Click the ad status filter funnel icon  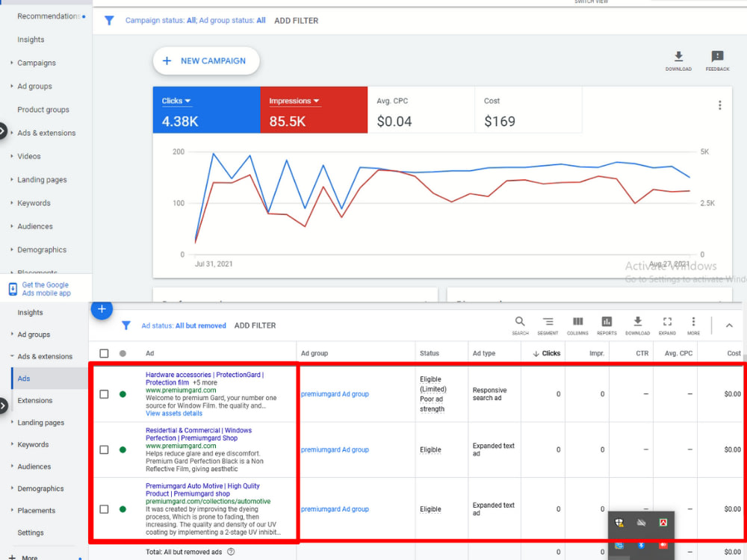tap(126, 326)
